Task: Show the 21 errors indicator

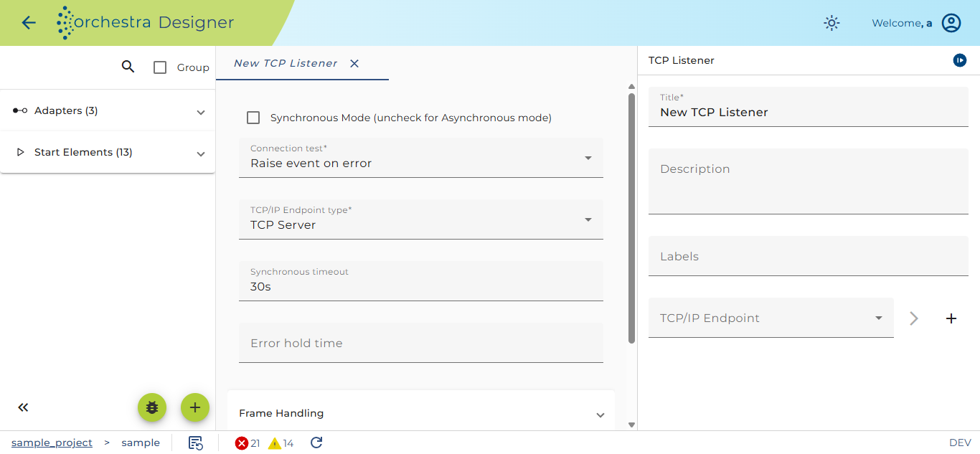Action: point(248,443)
